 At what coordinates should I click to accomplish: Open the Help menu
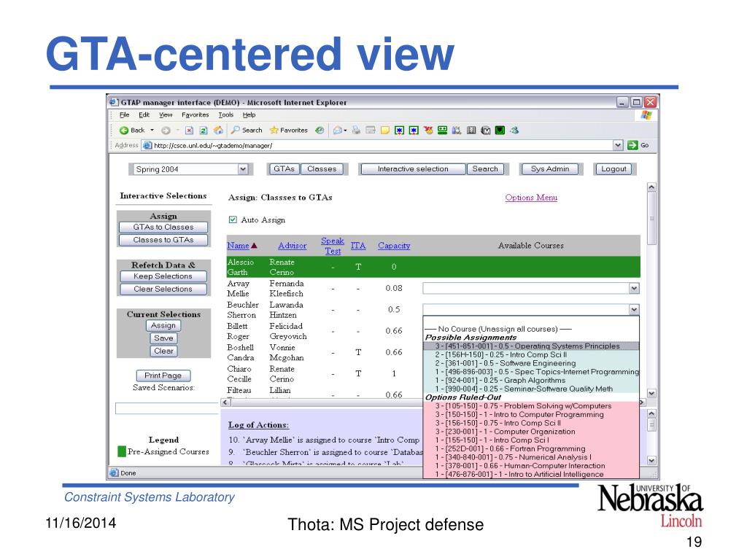[x=249, y=114]
